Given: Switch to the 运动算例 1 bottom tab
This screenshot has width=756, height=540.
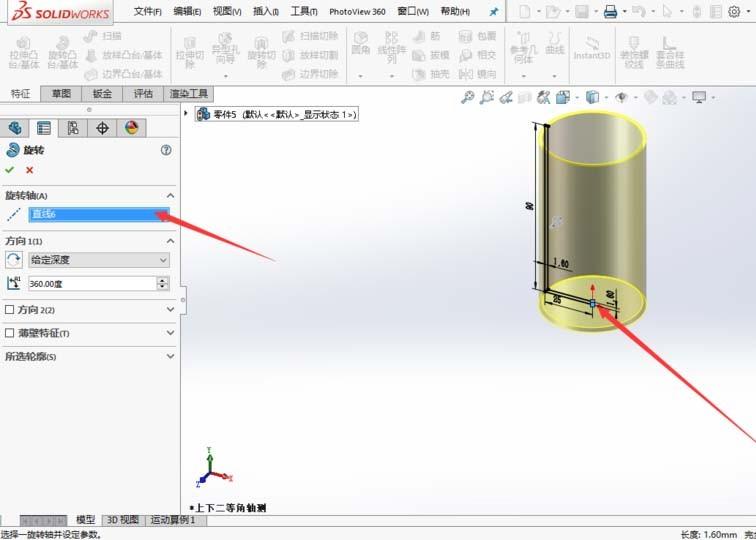Looking at the screenshot, I should tap(173, 520).
